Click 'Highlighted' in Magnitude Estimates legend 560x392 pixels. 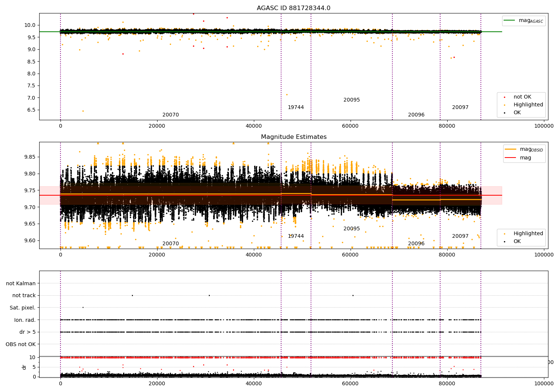click(528, 234)
